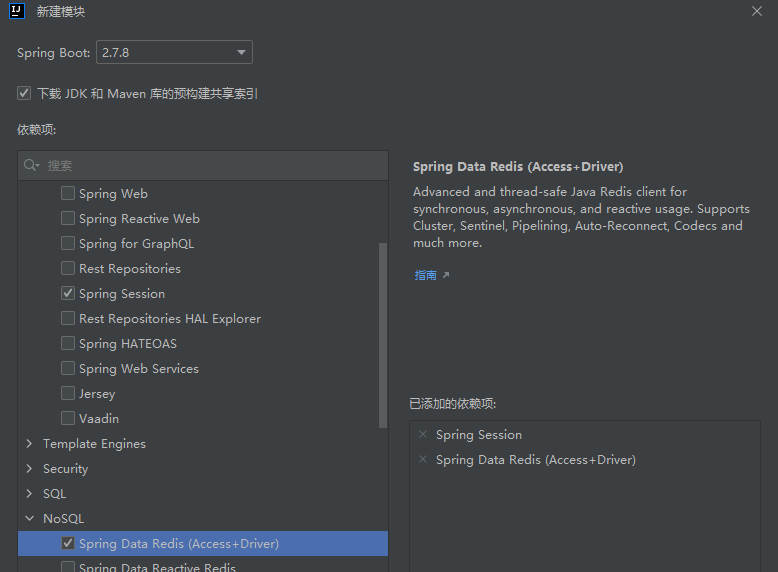Screen dimensions: 778x572
Task: Open the Spring Boot version dropdown
Action: pyautogui.click(x=175, y=52)
